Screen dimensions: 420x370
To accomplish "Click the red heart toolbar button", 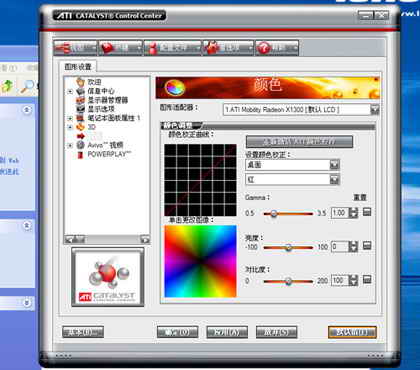I will [x=120, y=48].
